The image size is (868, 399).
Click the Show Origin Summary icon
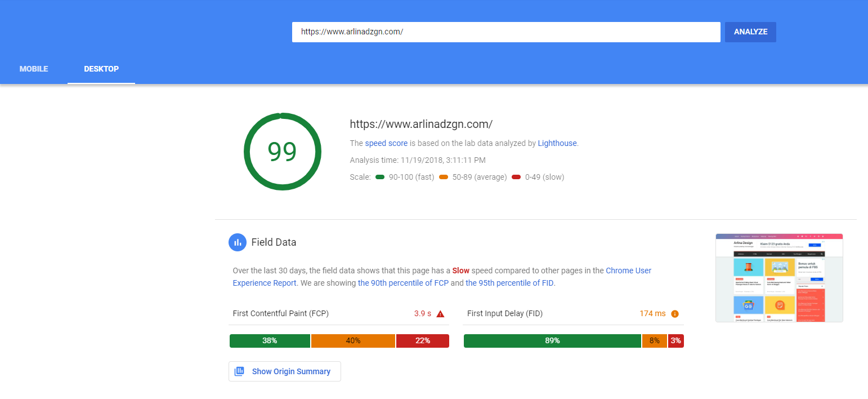(239, 371)
